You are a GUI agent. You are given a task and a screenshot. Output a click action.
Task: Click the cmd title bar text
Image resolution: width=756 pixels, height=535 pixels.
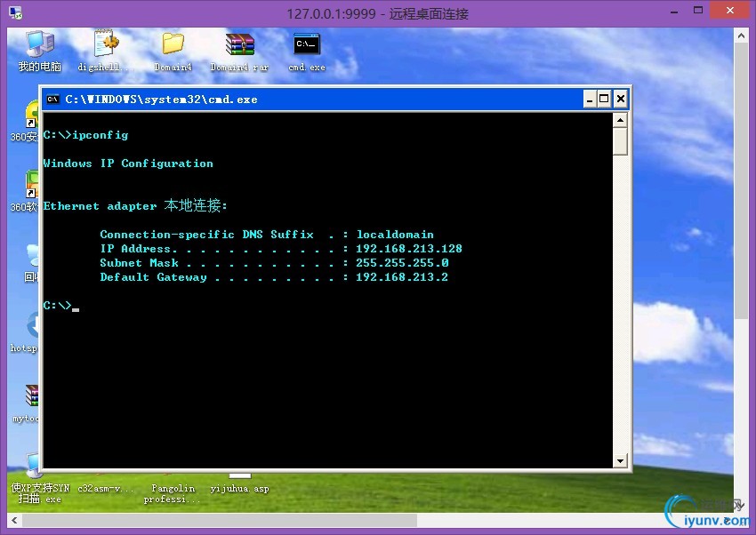161,100
